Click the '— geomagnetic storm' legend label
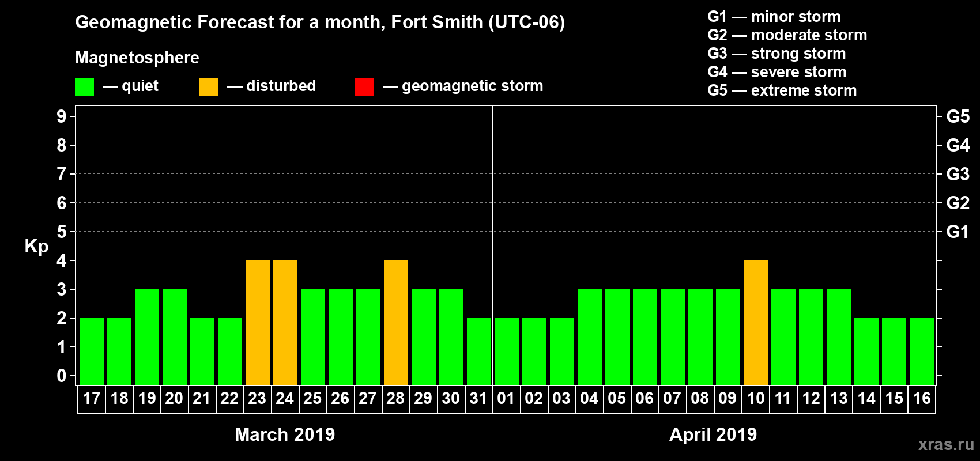This screenshot has width=980, height=461. pos(463,86)
